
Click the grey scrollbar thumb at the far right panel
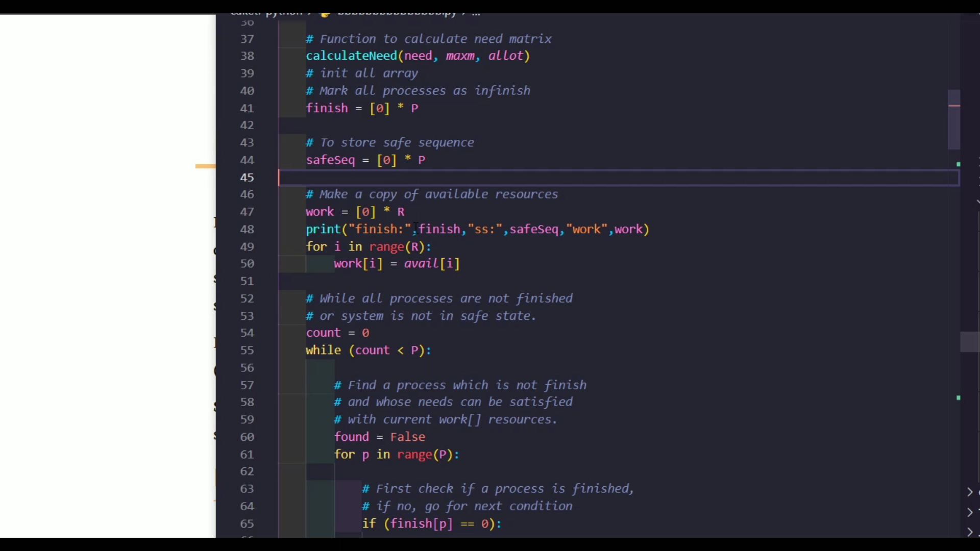(x=970, y=342)
